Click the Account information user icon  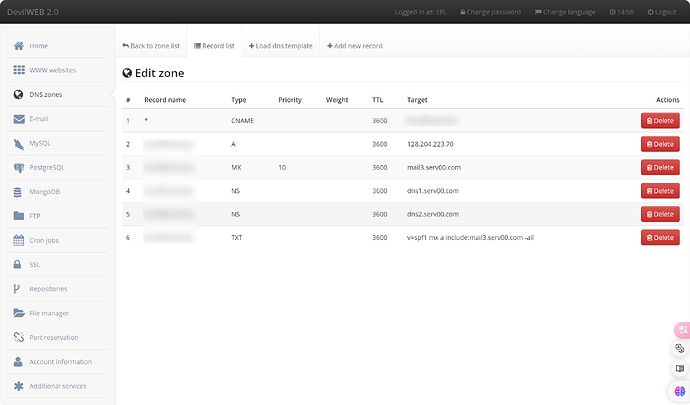18,361
